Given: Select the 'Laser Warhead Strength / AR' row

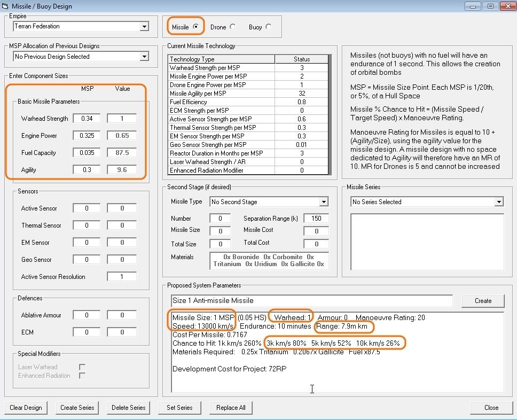Looking at the screenshot, I should click(x=248, y=162).
